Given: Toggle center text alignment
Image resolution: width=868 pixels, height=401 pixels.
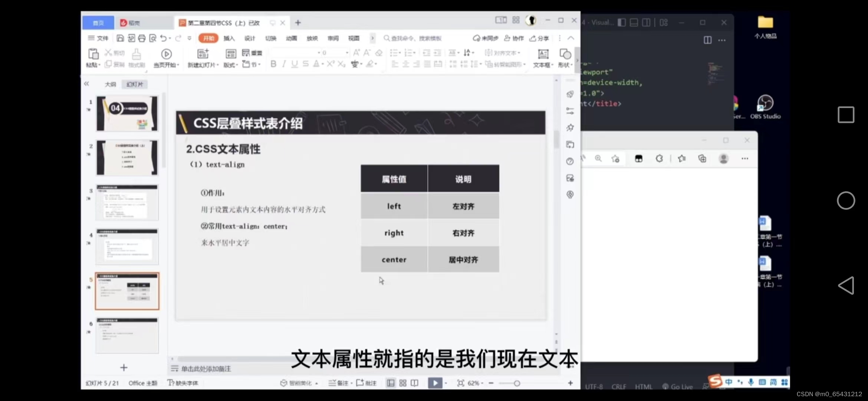Looking at the screenshot, I should coord(406,64).
